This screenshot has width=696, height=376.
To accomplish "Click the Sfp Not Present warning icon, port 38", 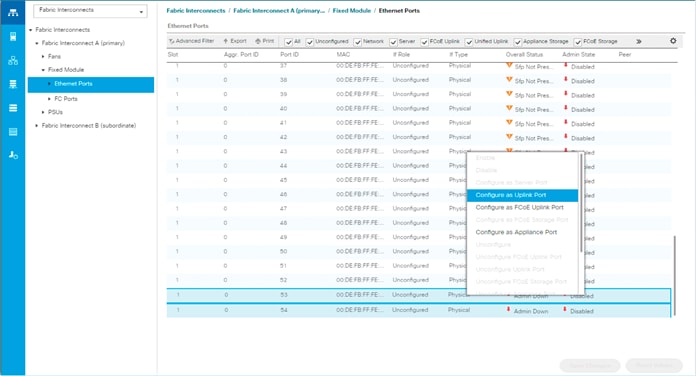I will tap(509, 80).
